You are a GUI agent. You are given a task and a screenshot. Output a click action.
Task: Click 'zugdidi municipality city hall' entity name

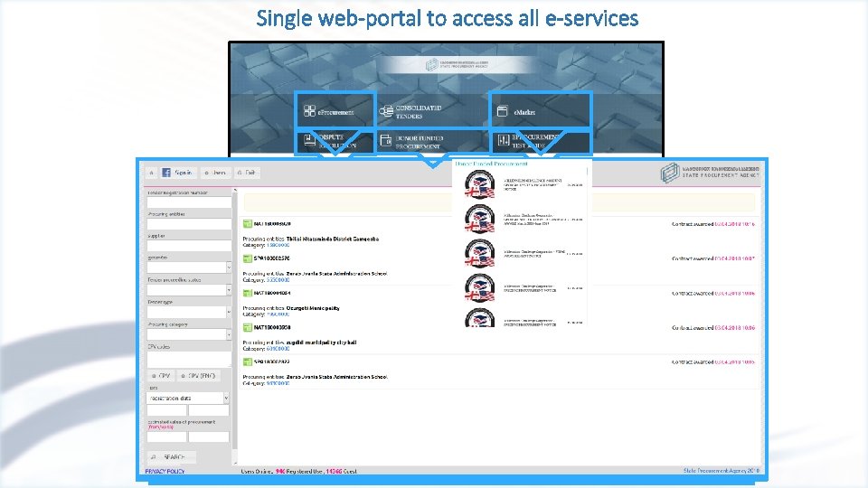321,343
